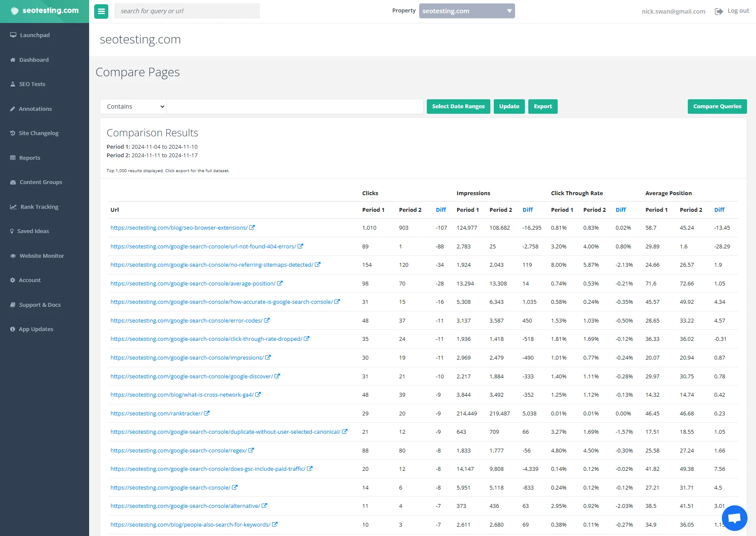Viewport: 756px width, 536px height.
Task: Open Dashboard from the sidebar
Action: (33, 60)
